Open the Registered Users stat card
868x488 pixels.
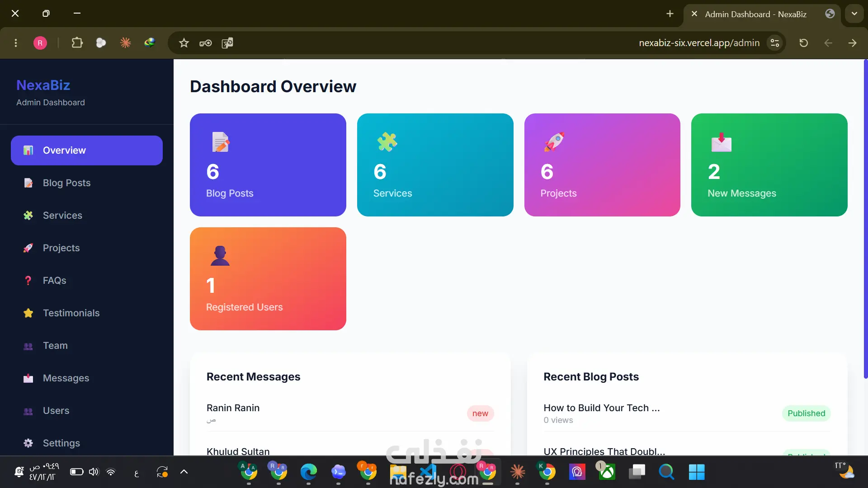click(268, 279)
